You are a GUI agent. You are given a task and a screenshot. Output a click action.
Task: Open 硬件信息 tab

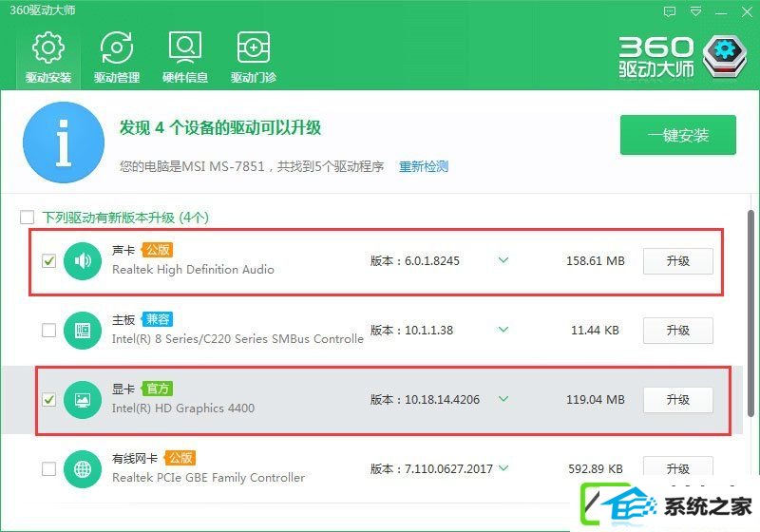[x=185, y=57]
